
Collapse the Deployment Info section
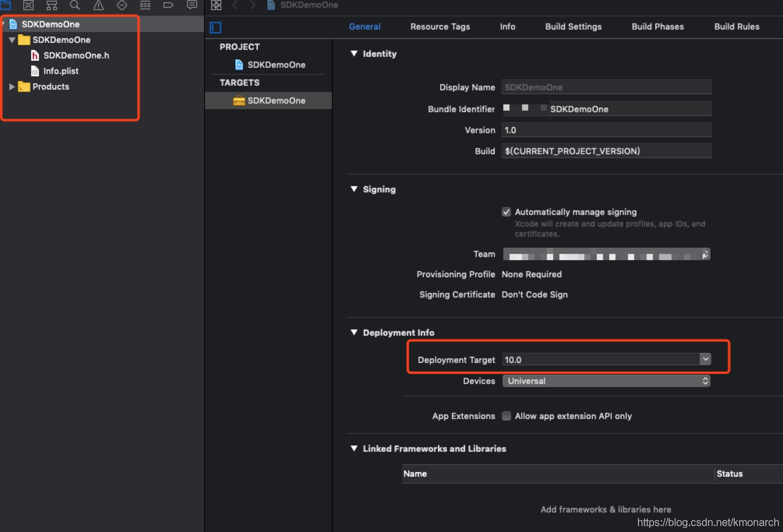point(354,332)
